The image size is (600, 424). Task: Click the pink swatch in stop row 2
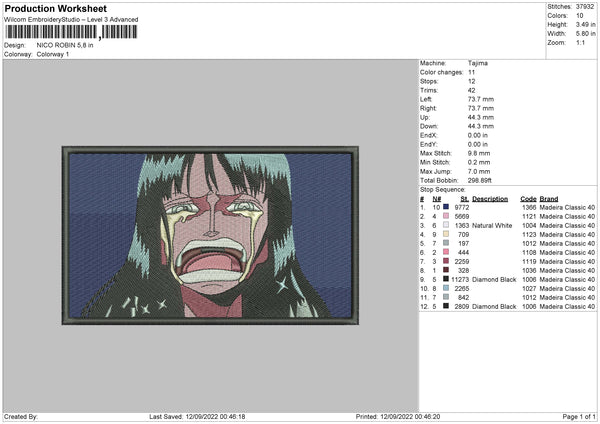click(446, 216)
